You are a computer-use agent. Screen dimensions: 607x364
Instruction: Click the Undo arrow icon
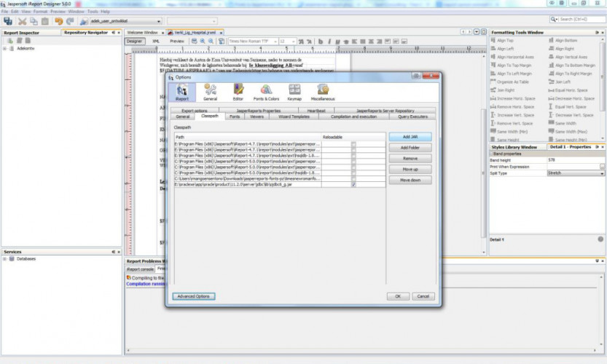pyautogui.click(x=59, y=21)
